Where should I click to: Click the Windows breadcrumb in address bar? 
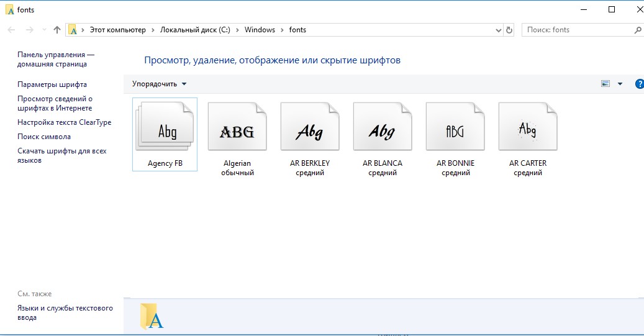260,30
